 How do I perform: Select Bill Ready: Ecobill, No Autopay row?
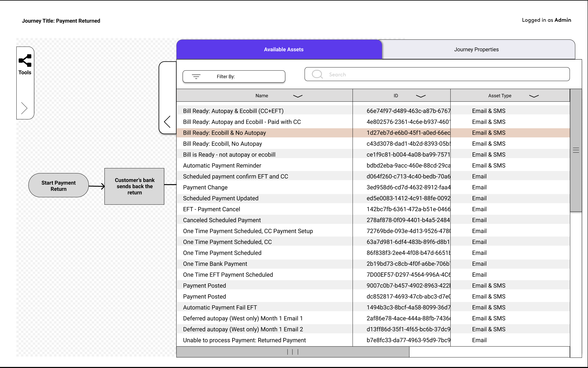[373, 144]
